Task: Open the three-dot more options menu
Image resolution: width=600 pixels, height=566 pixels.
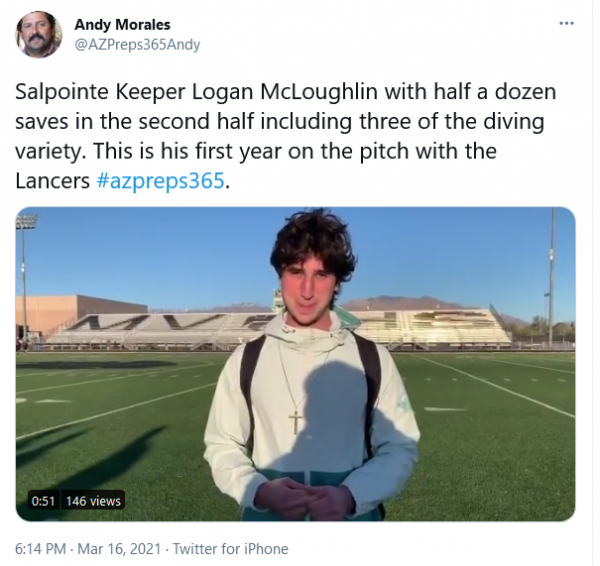Action: click(566, 23)
